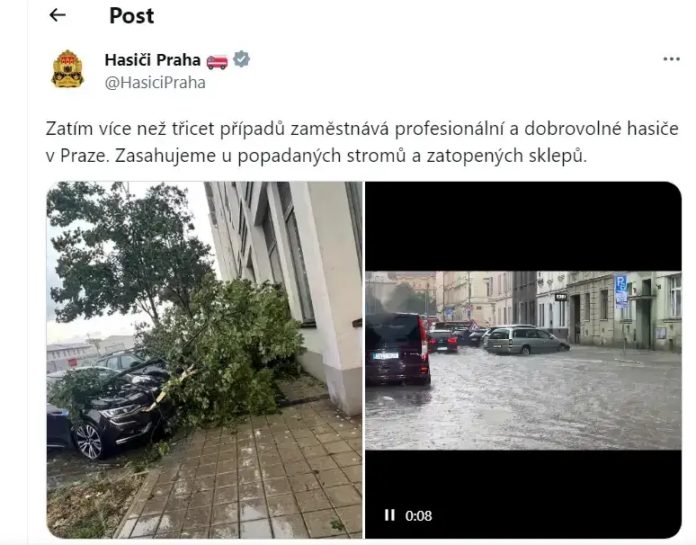Click the flooded street video frame
Screen dimensions: 696x545
pos(523,360)
